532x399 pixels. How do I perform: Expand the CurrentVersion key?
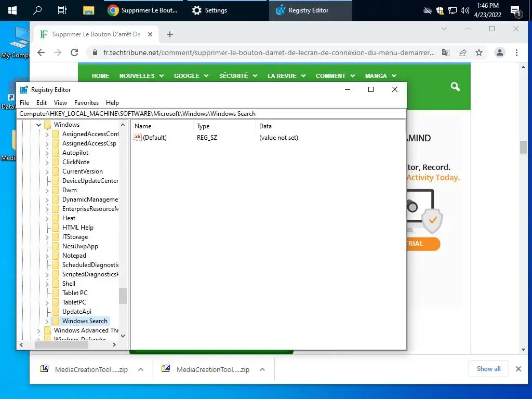pos(47,171)
